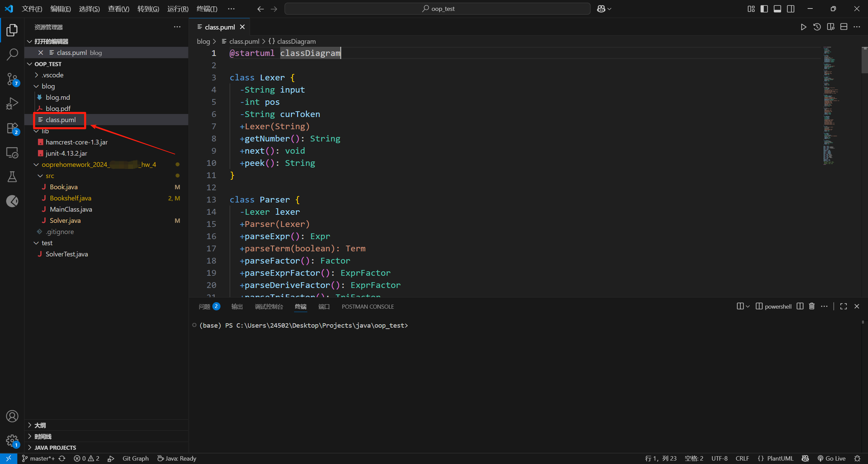Click Git Graph in status bar
The height and width of the screenshot is (464, 868).
coord(135,458)
